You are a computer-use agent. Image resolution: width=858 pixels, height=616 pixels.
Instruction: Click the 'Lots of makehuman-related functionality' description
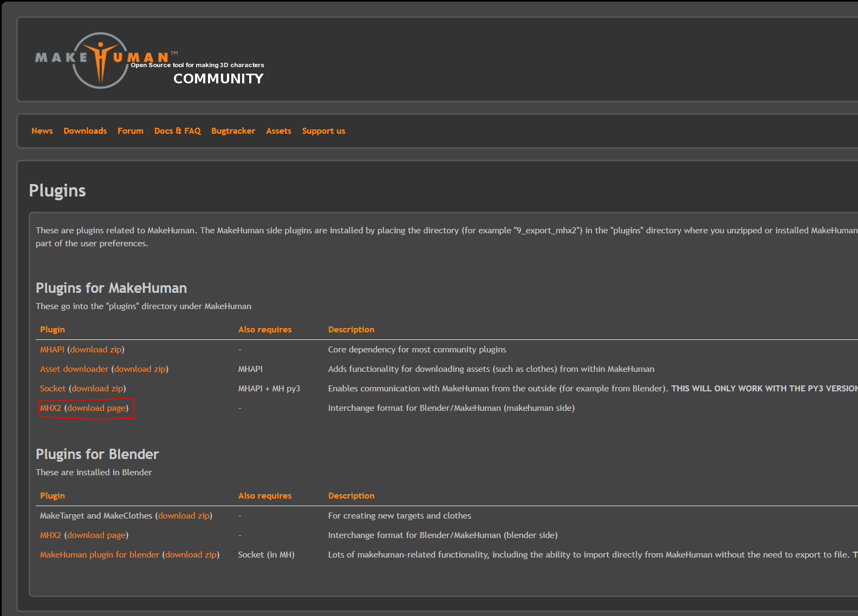pyautogui.click(x=593, y=555)
